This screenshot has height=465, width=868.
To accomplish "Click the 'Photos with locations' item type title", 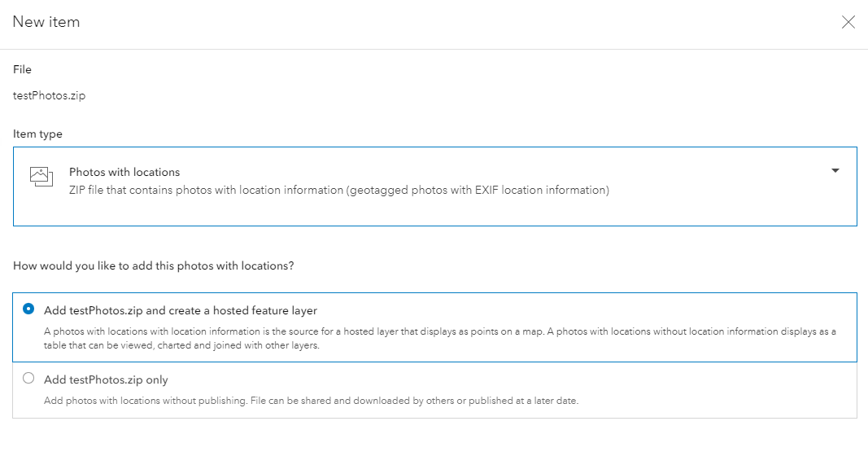I will pos(124,172).
